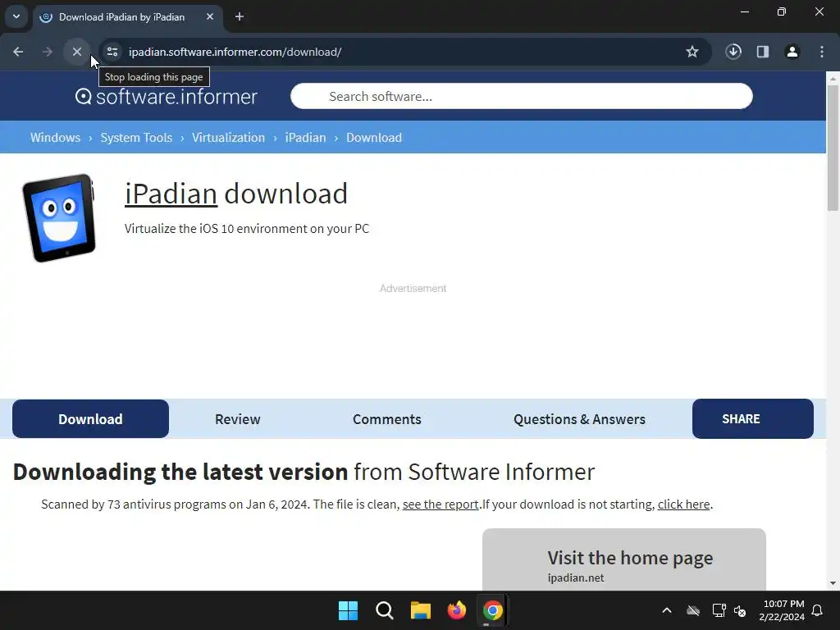Open the notifications bell icon
Image resolution: width=840 pixels, height=630 pixels.
(x=818, y=610)
